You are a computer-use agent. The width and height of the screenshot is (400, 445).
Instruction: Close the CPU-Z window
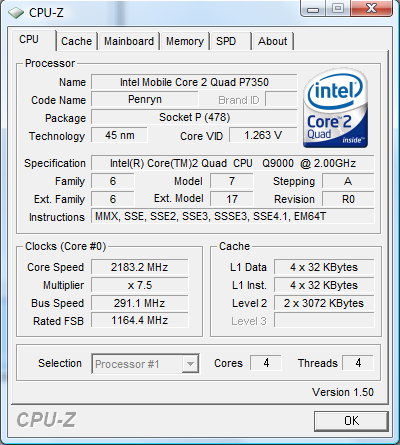click(x=371, y=8)
